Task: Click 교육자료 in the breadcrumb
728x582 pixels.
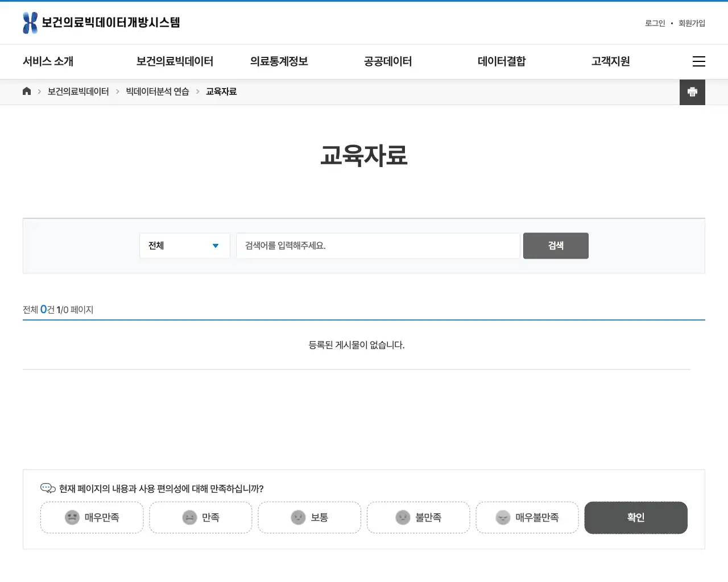Action: (221, 92)
